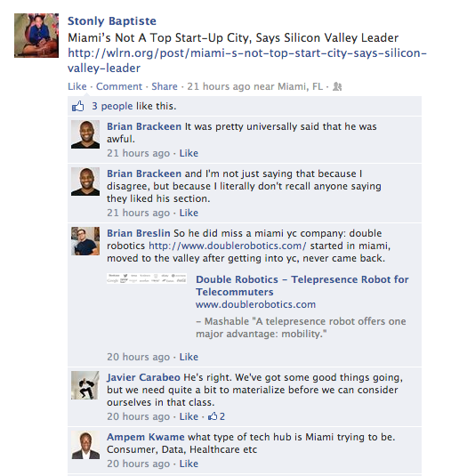View the 3 people who like this
The image size is (451, 476).
pyautogui.click(x=112, y=106)
